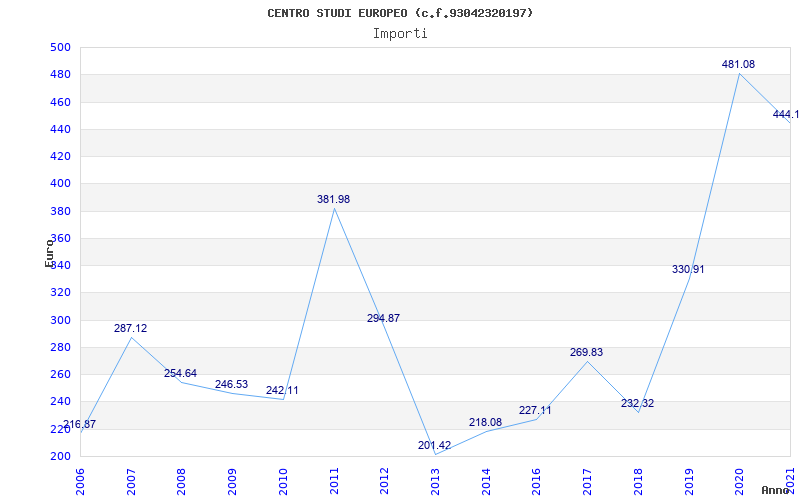Click the 246.53 data label
800x500 pixels.
[231, 384]
